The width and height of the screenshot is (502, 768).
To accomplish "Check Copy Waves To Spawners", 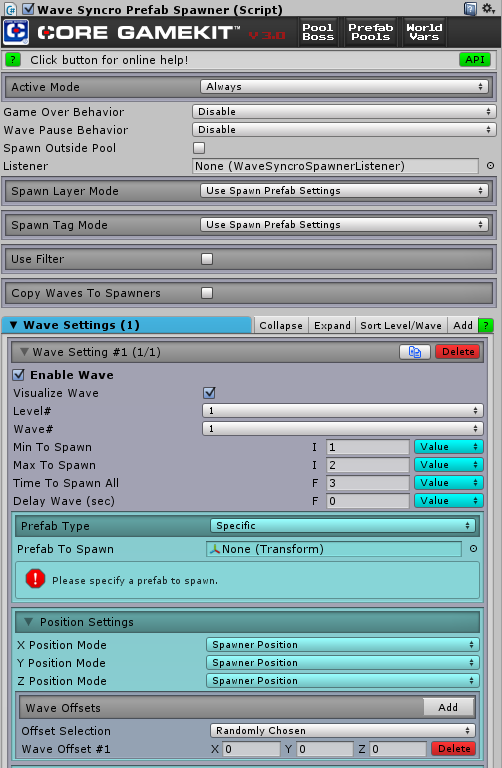I will (x=207, y=293).
